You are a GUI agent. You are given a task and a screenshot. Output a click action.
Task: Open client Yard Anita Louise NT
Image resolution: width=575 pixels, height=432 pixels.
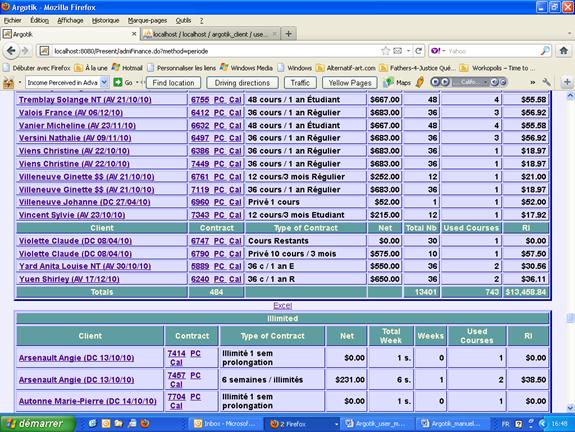pos(85,266)
